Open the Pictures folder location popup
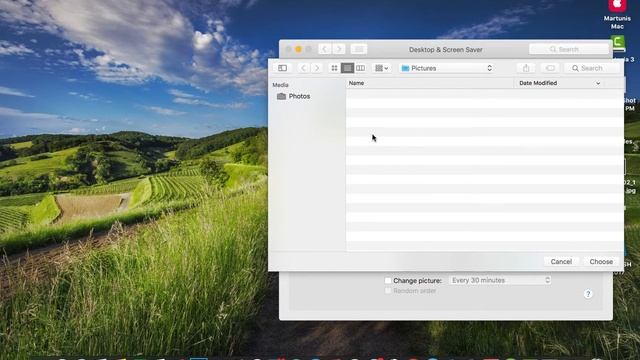Screen dimensions: 640x360 coord(447,68)
